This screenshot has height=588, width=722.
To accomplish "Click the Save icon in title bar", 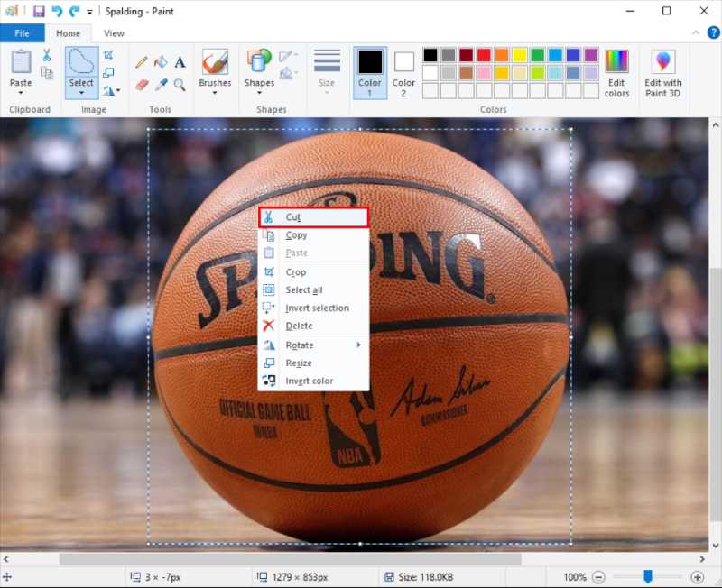I will tap(39, 11).
